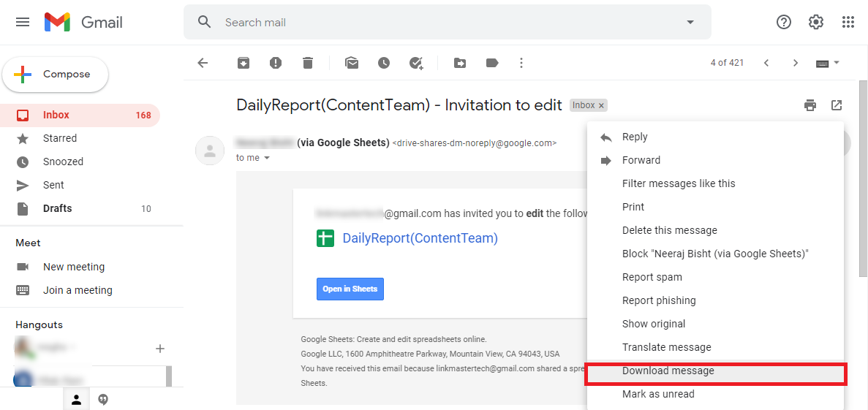Select Mark as unread menu entry

(x=715, y=394)
